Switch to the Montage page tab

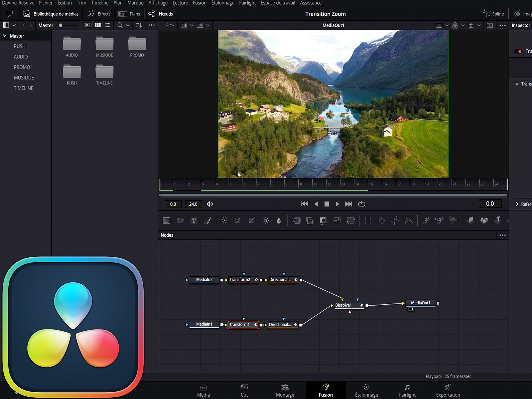click(285, 390)
